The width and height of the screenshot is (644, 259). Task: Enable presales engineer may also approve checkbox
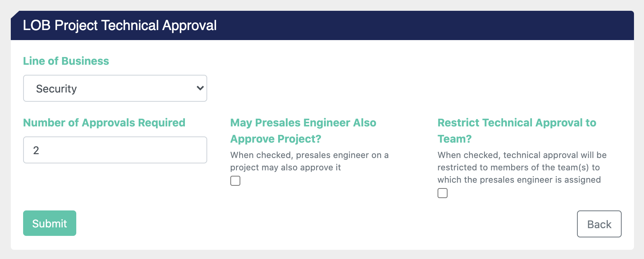click(x=235, y=181)
